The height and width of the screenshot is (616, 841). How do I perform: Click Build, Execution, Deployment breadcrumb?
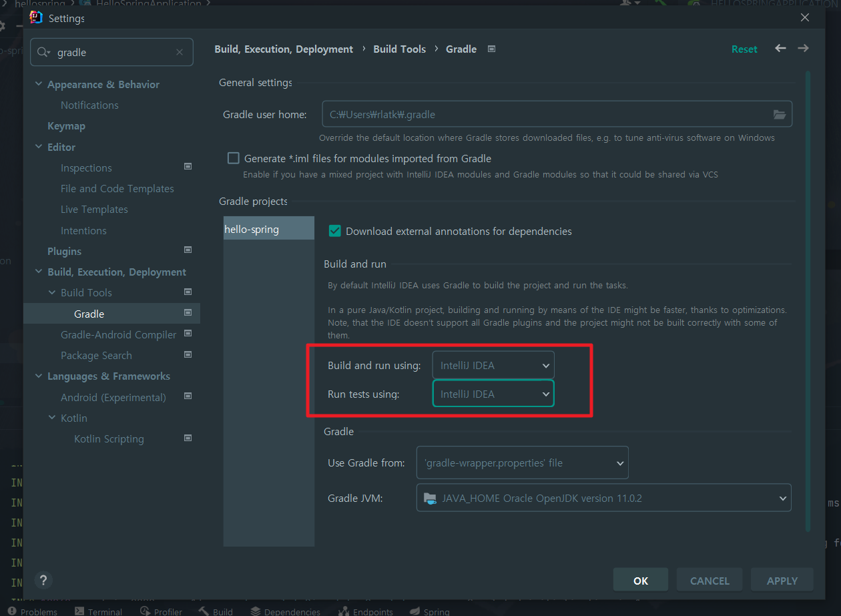point(284,49)
